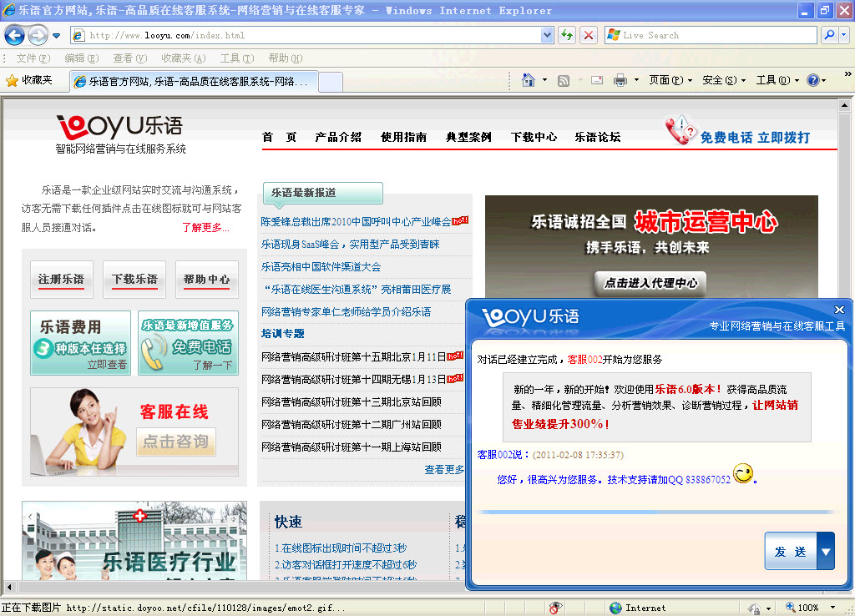Click the Home house icon in command bar
855x616 pixels.
[529, 80]
